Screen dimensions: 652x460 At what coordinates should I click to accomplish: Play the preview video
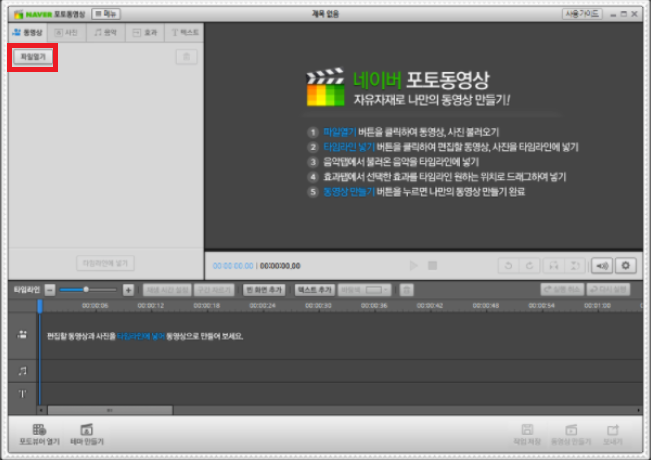(x=413, y=265)
